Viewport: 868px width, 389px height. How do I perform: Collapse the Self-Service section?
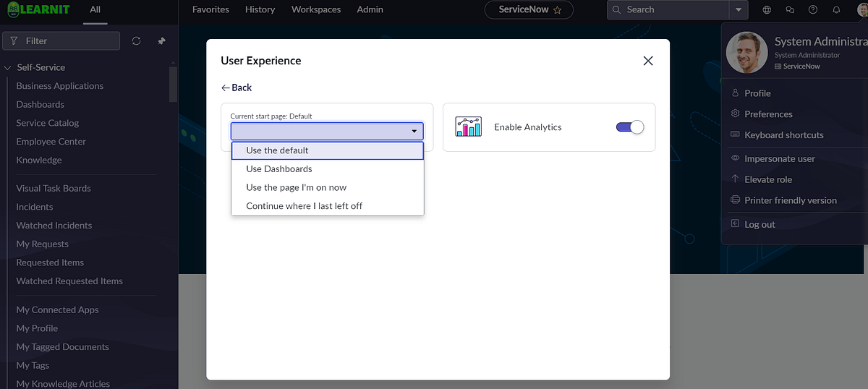click(8, 67)
